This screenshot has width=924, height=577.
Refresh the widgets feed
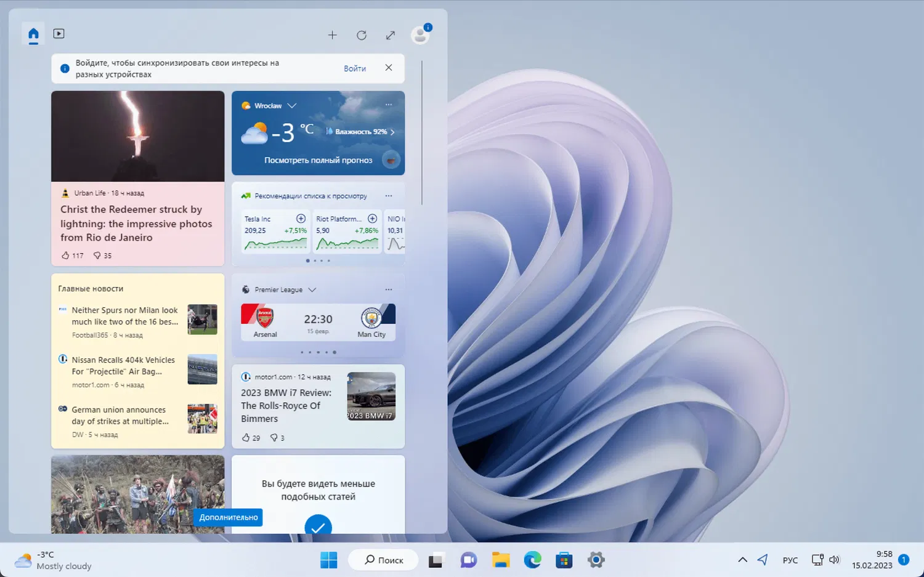362,35
